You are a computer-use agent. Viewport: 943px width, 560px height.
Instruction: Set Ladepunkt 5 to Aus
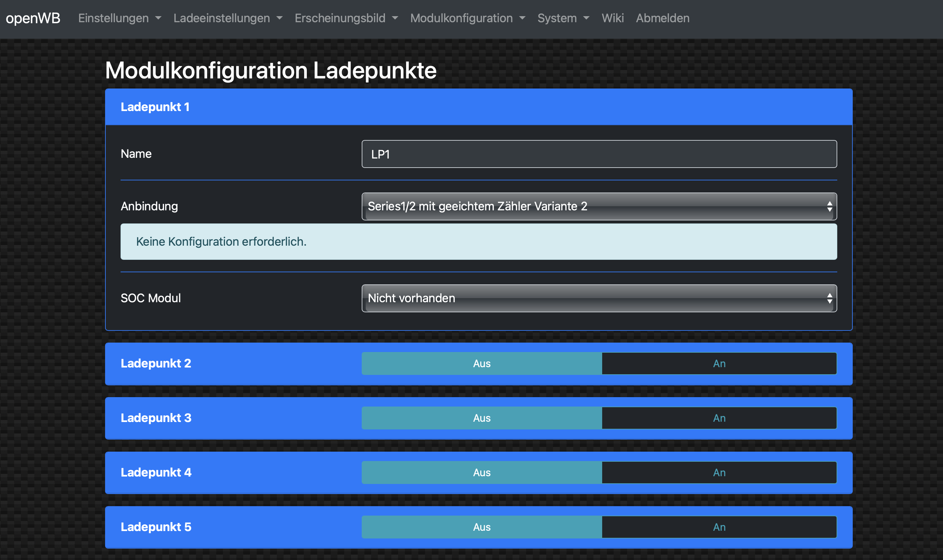coord(482,527)
